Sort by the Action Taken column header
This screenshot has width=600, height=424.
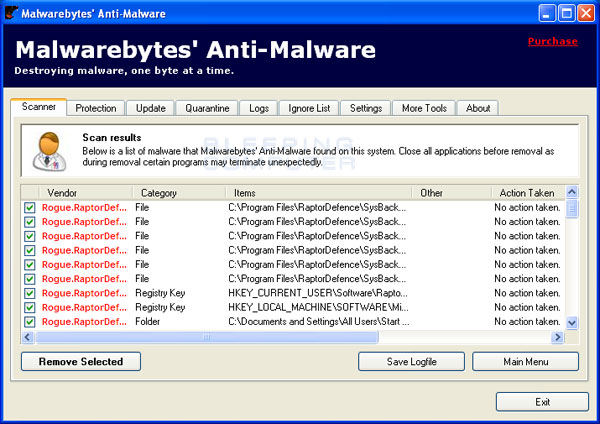coord(528,193)
